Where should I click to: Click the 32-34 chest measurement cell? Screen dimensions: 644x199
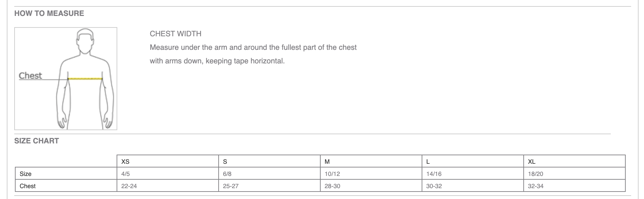536,186
